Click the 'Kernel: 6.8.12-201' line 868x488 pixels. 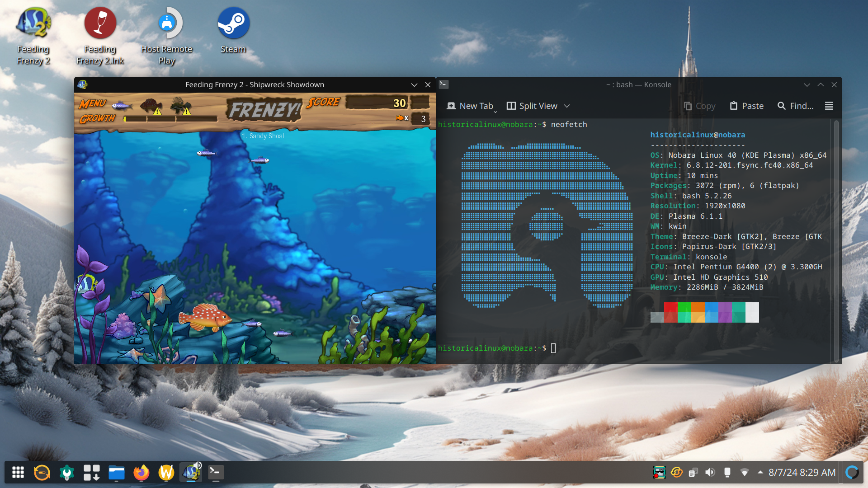coord(731,165)
